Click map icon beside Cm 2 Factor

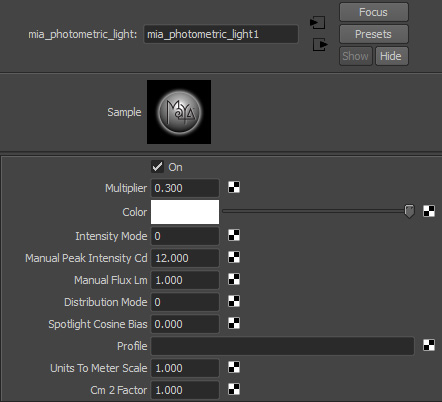pos(234,389)
